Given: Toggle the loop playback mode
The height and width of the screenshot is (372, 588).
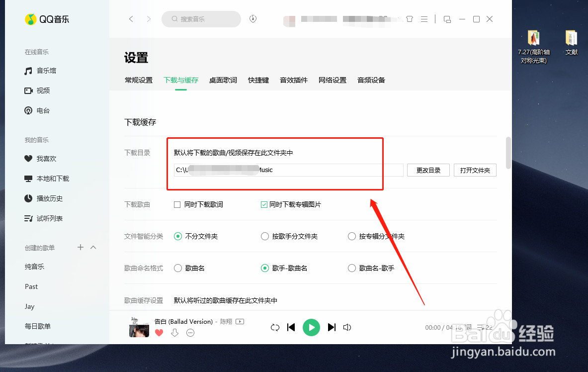Looking at the screenshot, I should [x=275, y=327].
